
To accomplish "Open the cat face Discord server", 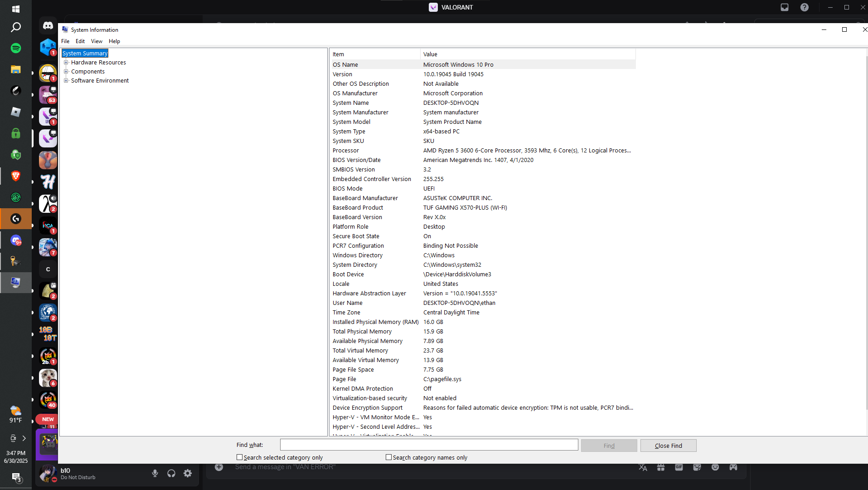I will 48,378.
